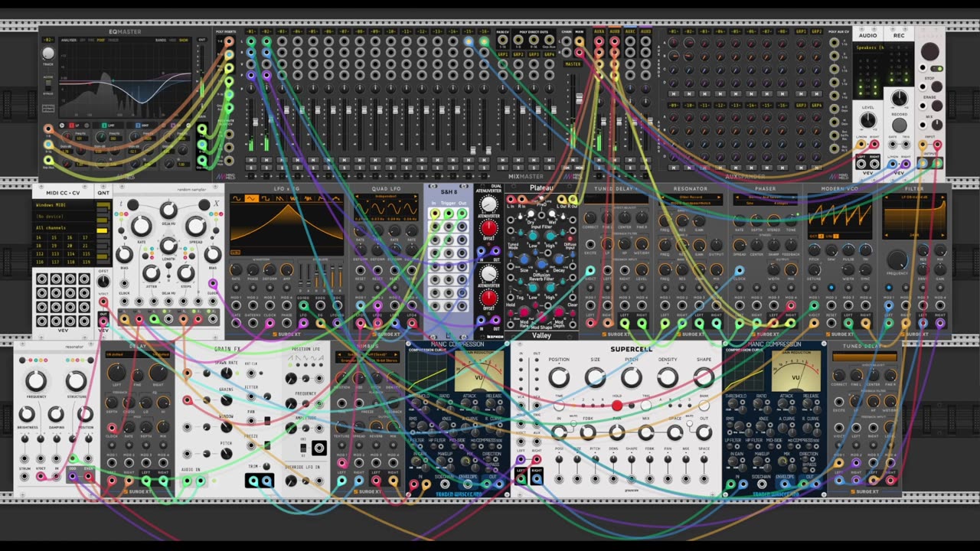The image size is (980, 551).
Task: Click the MixMaster track -01- label
Action: (x=250, y=32)
